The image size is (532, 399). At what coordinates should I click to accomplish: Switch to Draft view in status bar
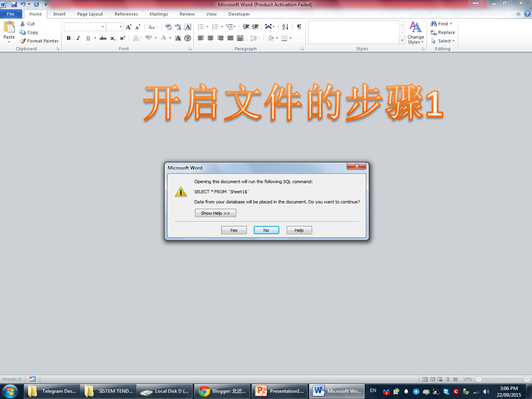456,379
